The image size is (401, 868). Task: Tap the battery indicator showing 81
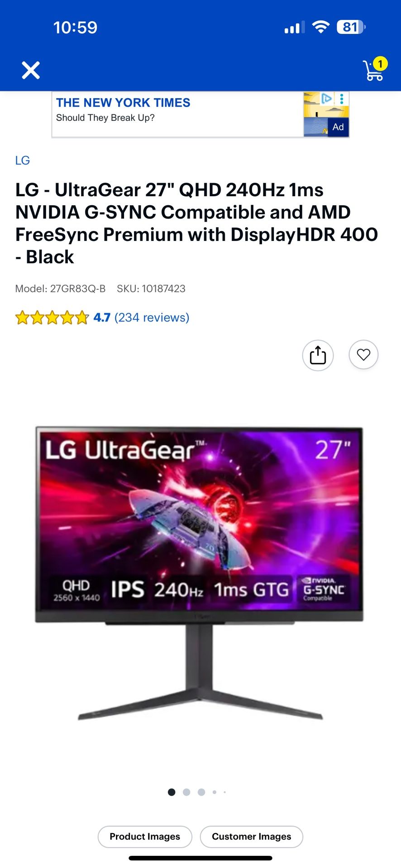coord(351,27)
